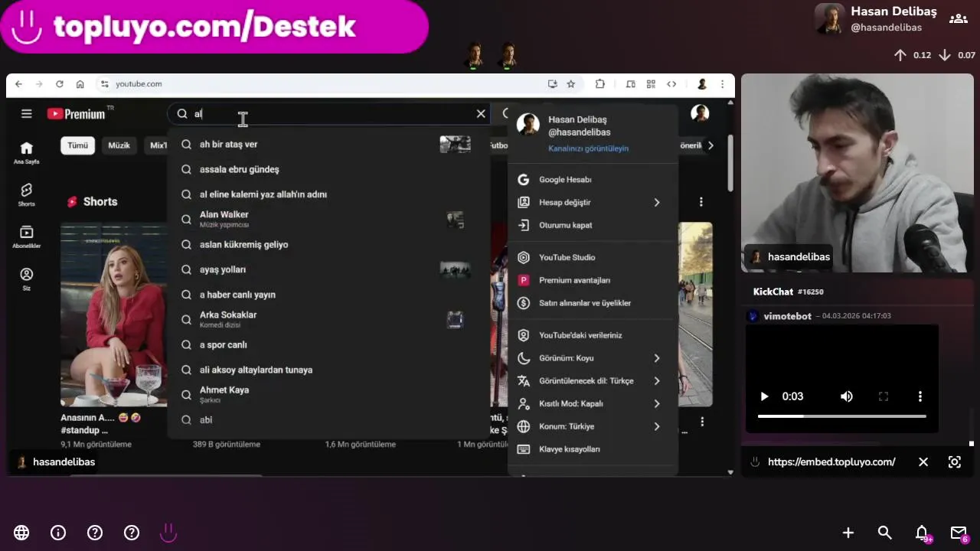Choose suggestion 'al eline kalemi yaz allah'ın adını'
Screen dimensions: 980x551
click(328, 194)
